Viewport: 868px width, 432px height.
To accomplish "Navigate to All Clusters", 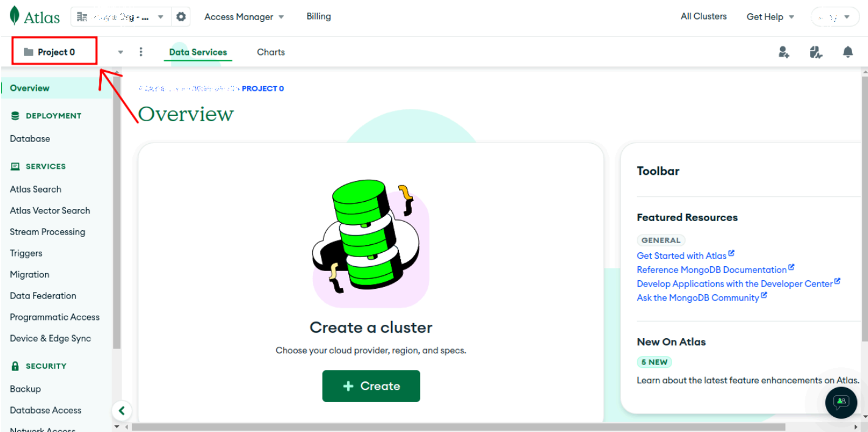I will (x=703, y=16).
